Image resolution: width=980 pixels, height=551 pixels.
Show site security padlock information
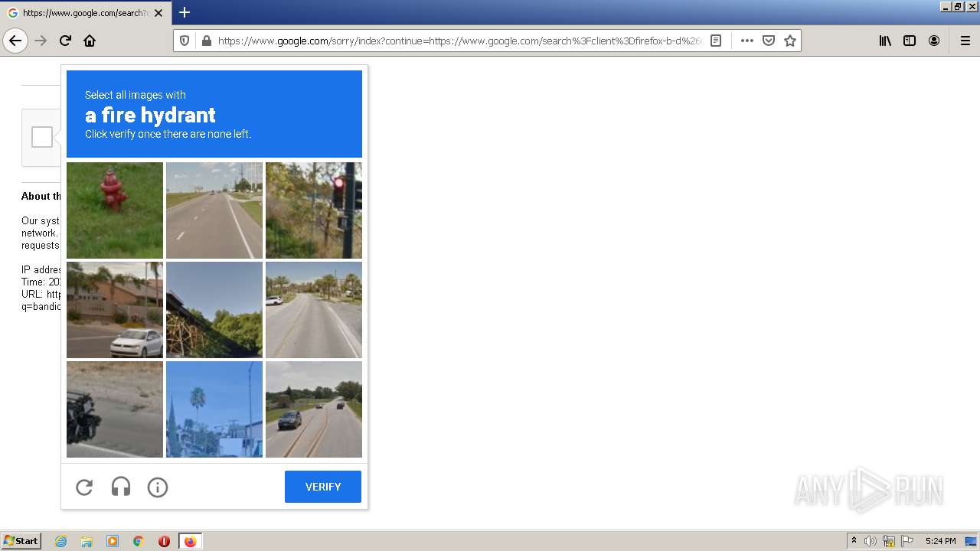[206, 41]
